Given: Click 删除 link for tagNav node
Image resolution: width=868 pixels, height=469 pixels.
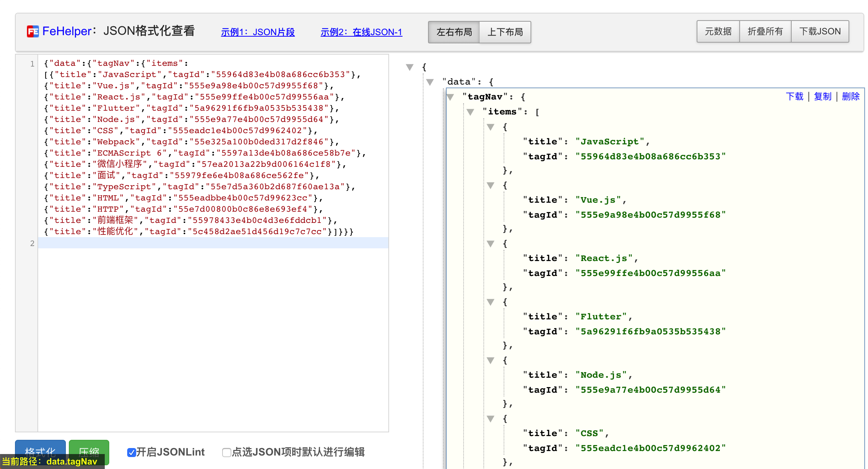Looking at the screenshot, I should point(851,96).
